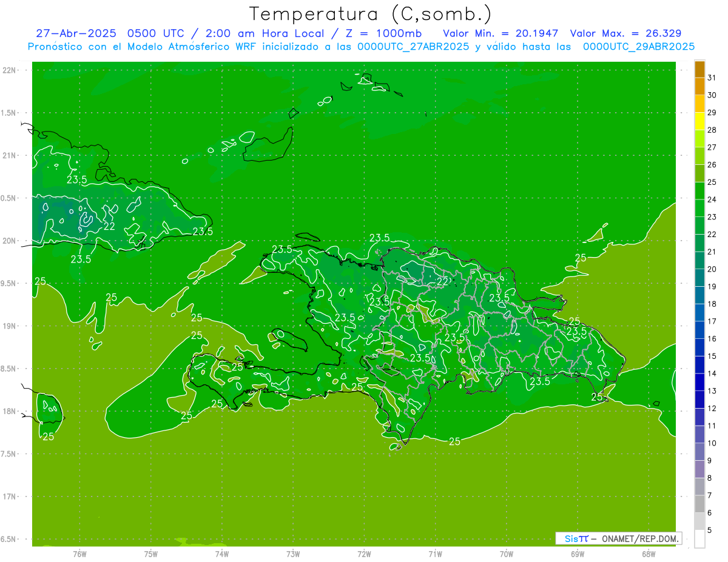Click the colorbar label '31'
Screen dimensions: 728x562
712,78
